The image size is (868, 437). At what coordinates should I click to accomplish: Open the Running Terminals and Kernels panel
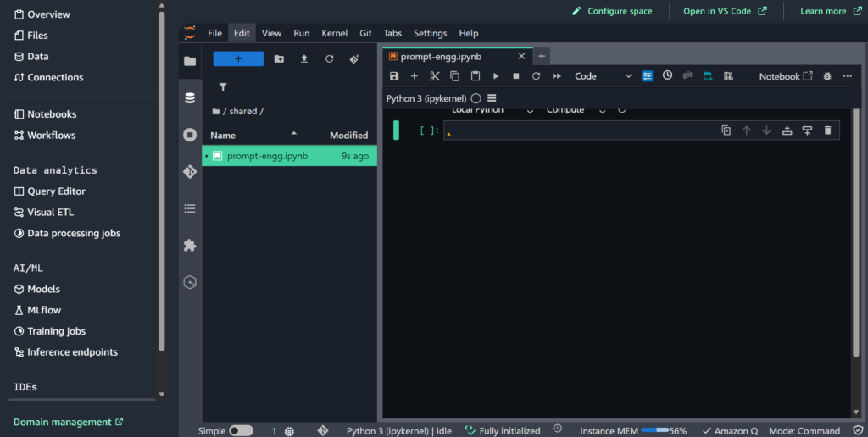[x=190, y=135]
